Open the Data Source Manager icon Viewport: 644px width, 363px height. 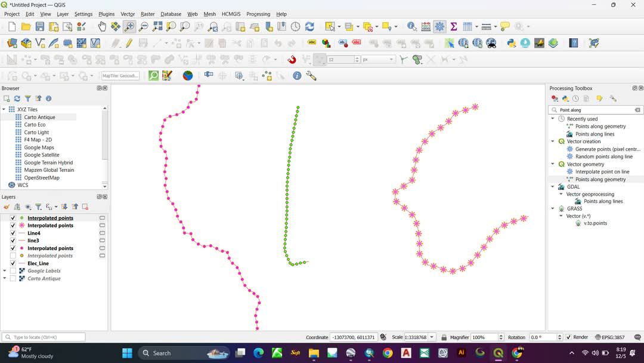[x=13, y=43]
